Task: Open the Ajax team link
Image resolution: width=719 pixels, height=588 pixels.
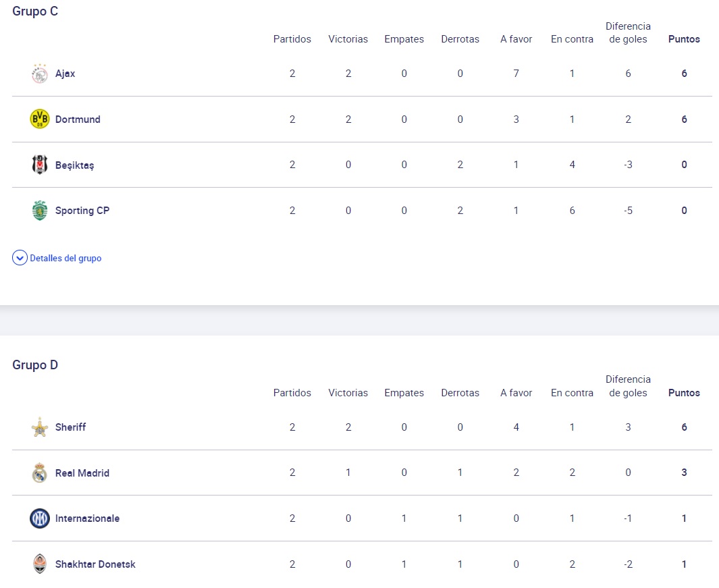Action: (65, 74)
